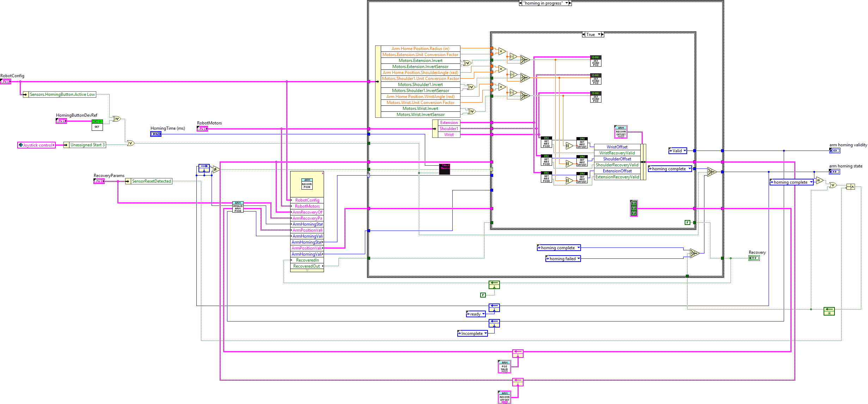Click the "homing in progress" case selector label
Screen dimensions: 868x404
click(543, 3)
